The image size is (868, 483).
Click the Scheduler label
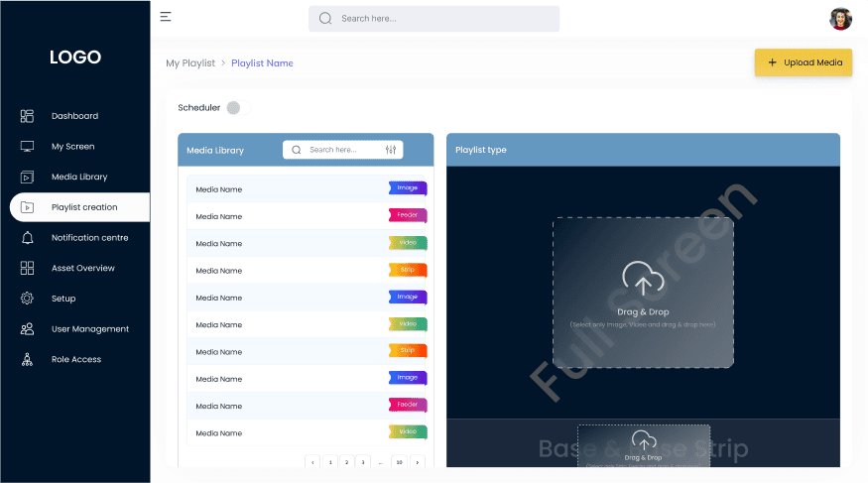pos(198,108)
